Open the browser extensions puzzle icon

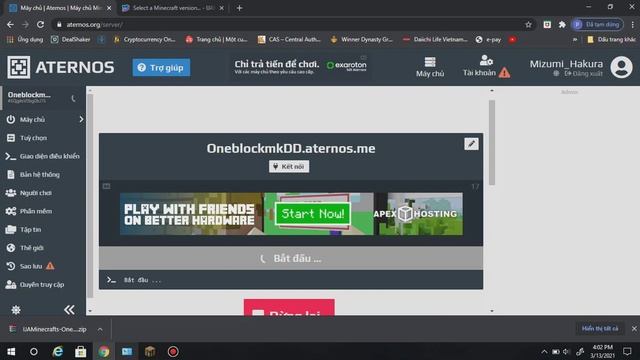coord(562,24)
